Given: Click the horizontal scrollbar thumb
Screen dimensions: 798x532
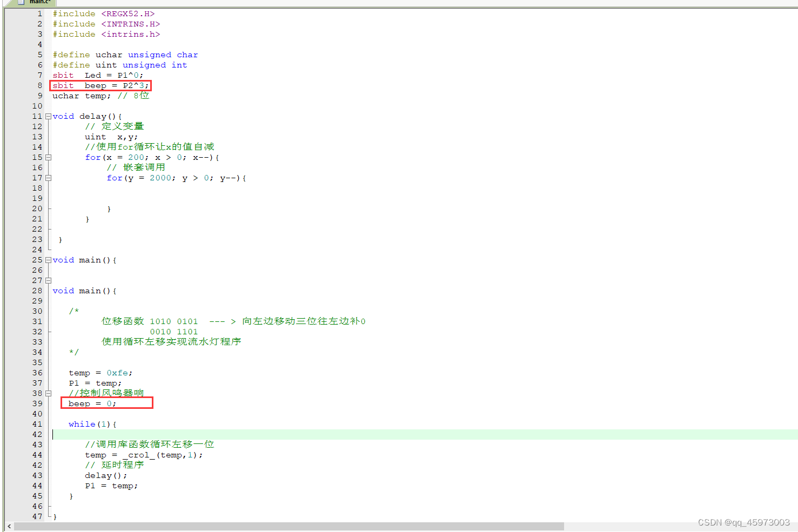Looking at the screenshot, I should [289, 526].
